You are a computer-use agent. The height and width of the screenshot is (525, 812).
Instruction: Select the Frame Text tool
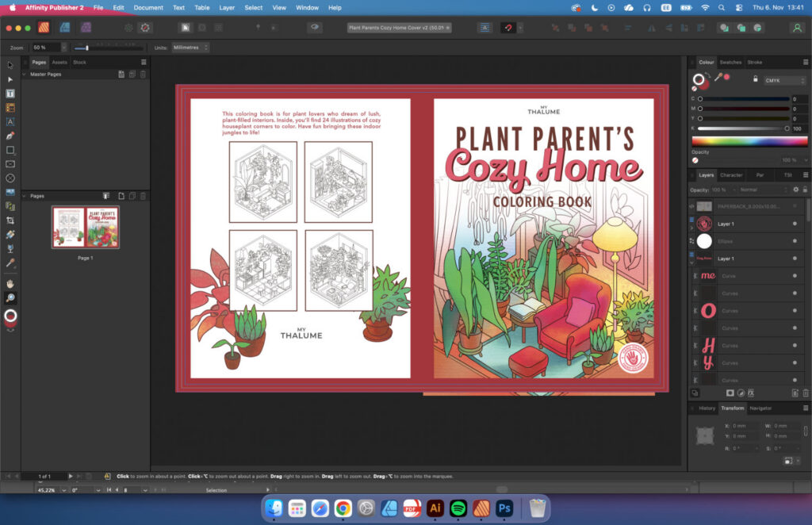(x=10, y=93)
